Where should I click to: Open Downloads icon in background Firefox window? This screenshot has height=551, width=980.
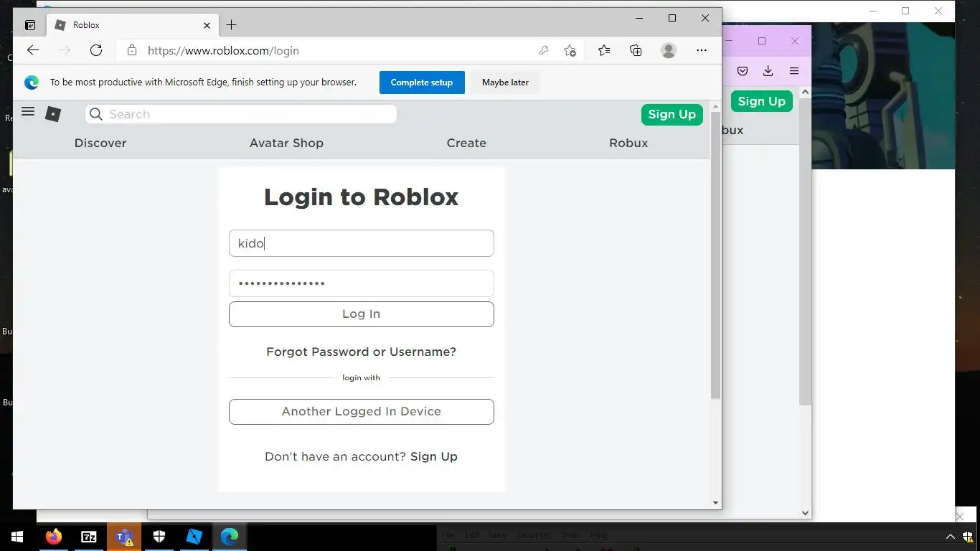click(768, 71)
